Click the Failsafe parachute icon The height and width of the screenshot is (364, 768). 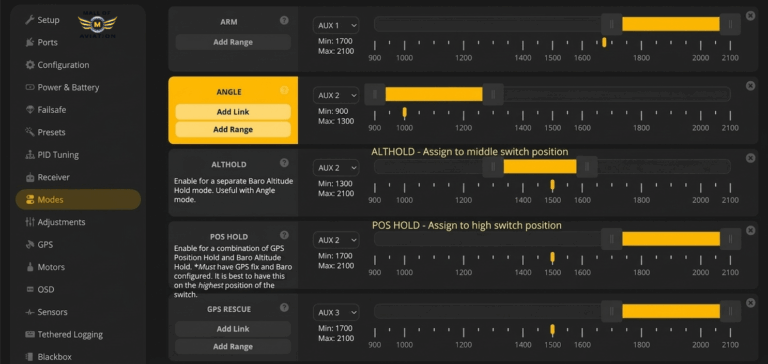point(30,110)
